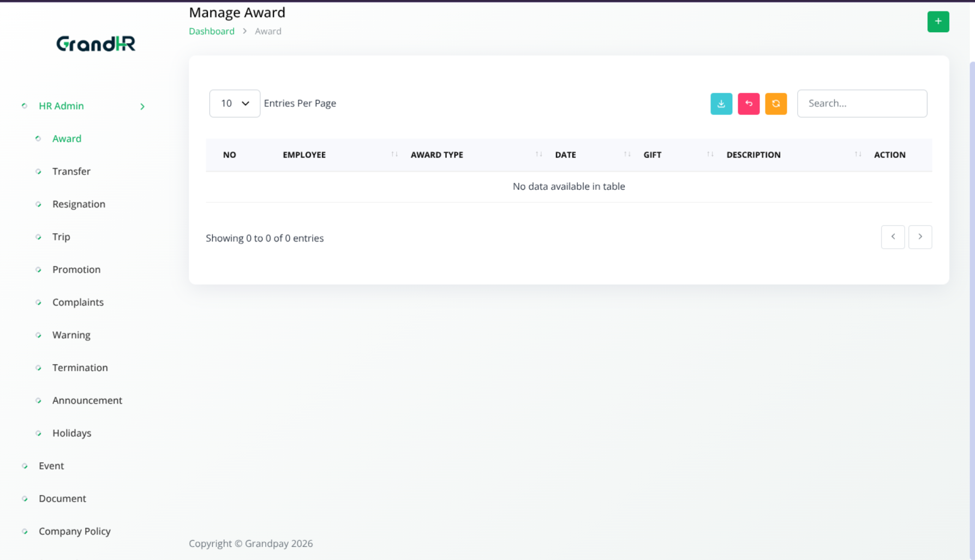Viewport: 975px width, 560px height.
Task: Sort table by Employee column
Action: click(x=304, y=155)
